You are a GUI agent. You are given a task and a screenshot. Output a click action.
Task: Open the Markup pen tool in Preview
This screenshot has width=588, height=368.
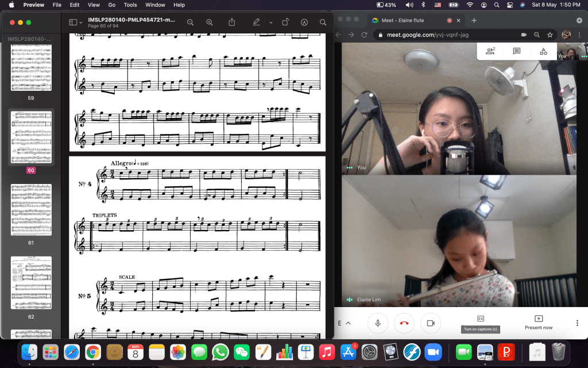point(257,22)
